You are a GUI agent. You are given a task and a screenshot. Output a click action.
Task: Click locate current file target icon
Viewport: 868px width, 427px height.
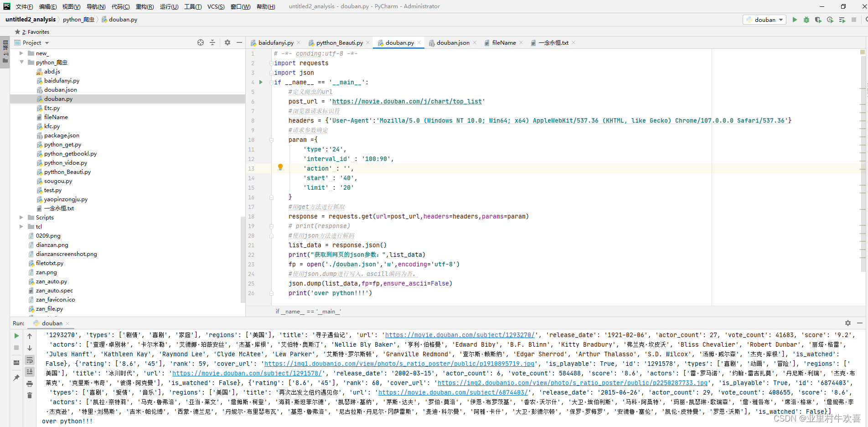coord(201,42)
